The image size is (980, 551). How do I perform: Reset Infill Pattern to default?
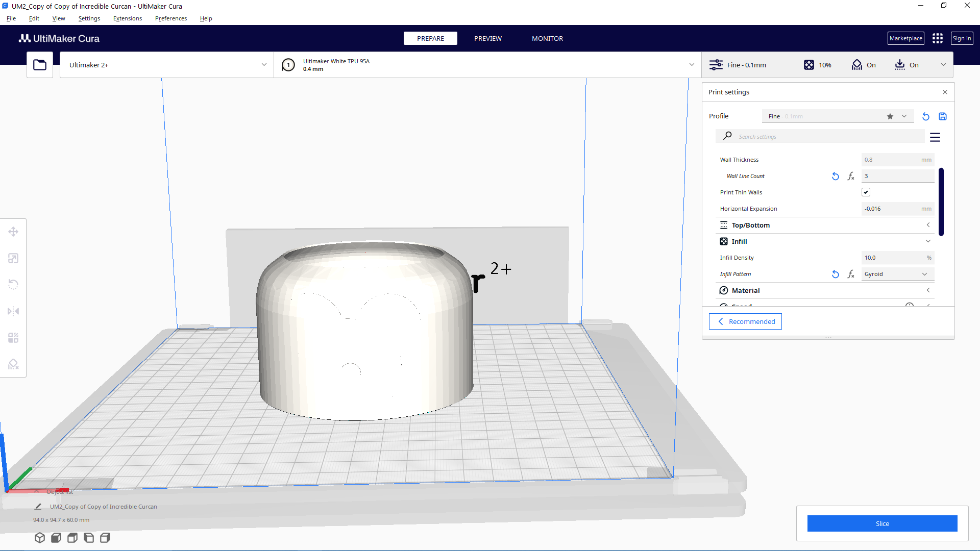coord(836,274)
